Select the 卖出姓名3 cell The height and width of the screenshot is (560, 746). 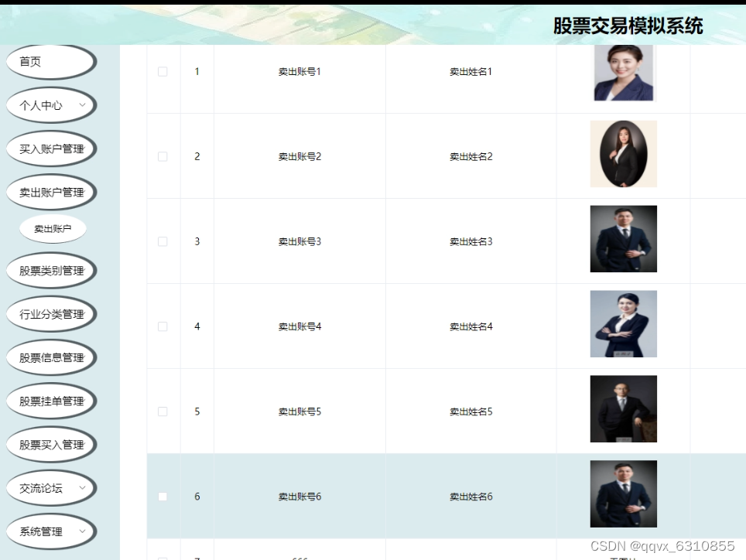[x=471, y=241]
